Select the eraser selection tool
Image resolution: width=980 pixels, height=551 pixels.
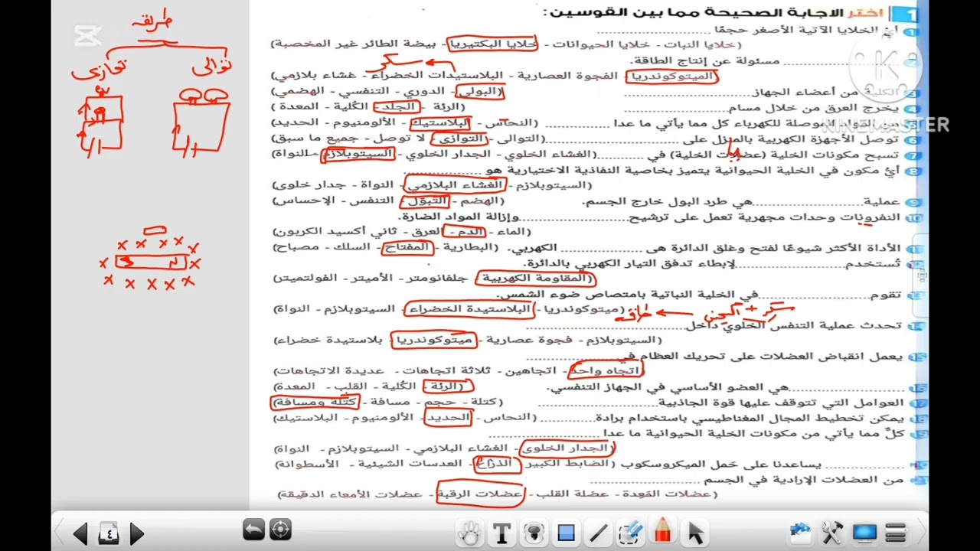point(630,533)
